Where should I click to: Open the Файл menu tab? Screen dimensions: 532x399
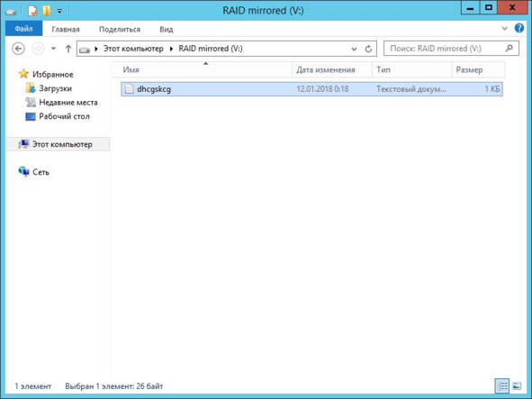tap(23, 29)
